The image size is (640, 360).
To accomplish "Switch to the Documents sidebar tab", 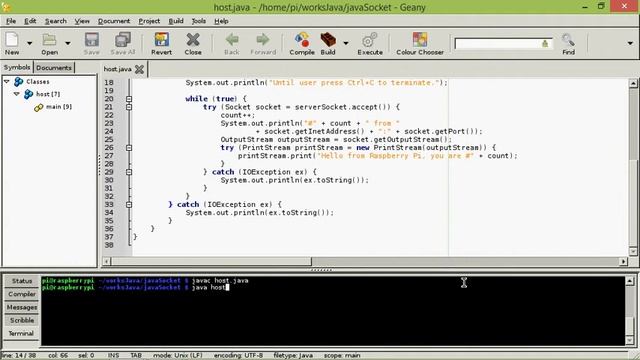I will tap(54, 68).
